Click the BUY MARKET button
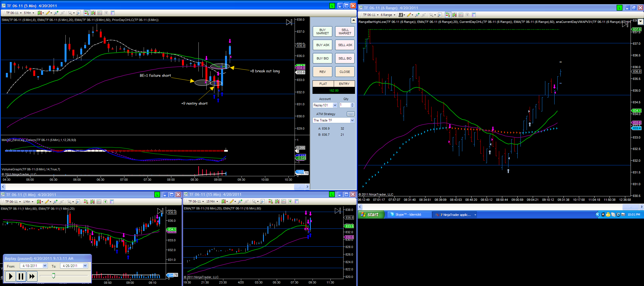The image size is (644, 286). 323,32
